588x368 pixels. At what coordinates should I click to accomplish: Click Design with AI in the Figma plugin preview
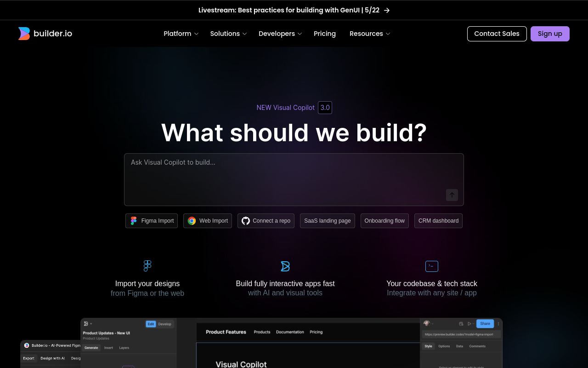click(52, 358)
